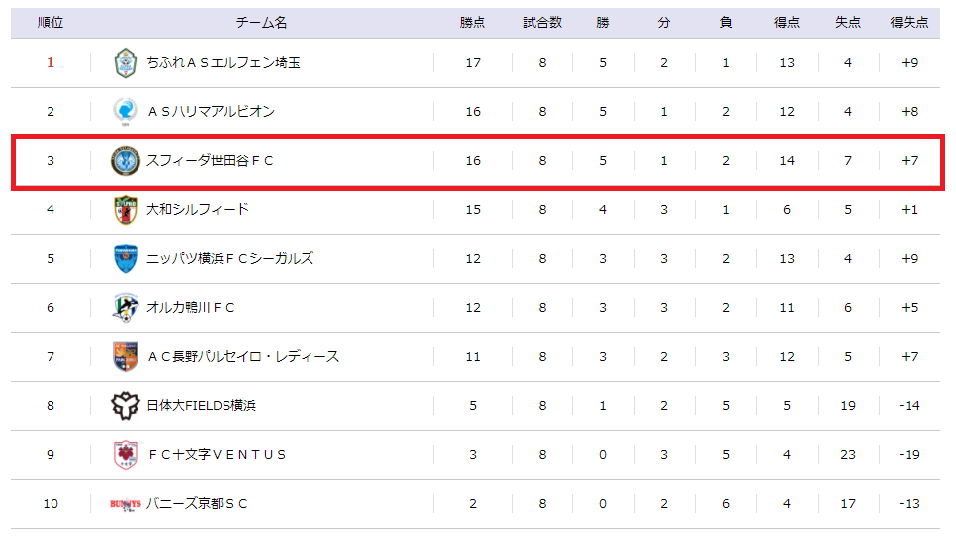Screen dimensions: 956x537
Task: Open the スフィーダ世田谷FC team name link
Action: point(210,161)
